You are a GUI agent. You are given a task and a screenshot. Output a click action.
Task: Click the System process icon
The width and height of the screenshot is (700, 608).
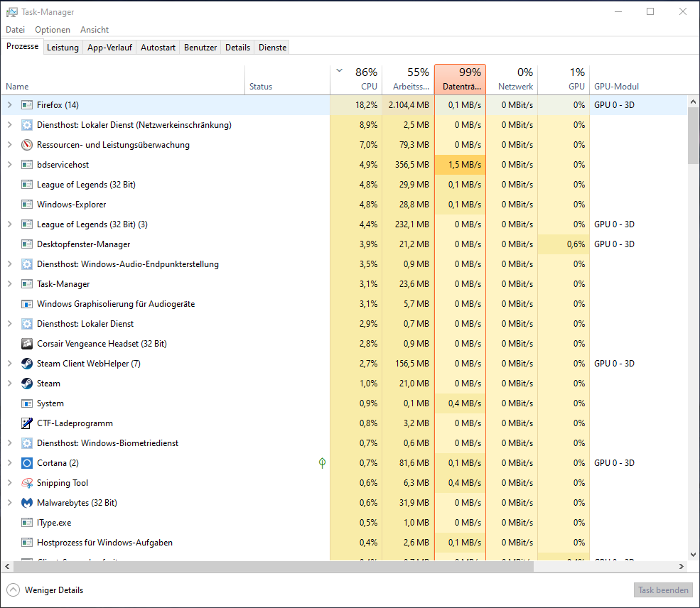[x=27, y=403]
